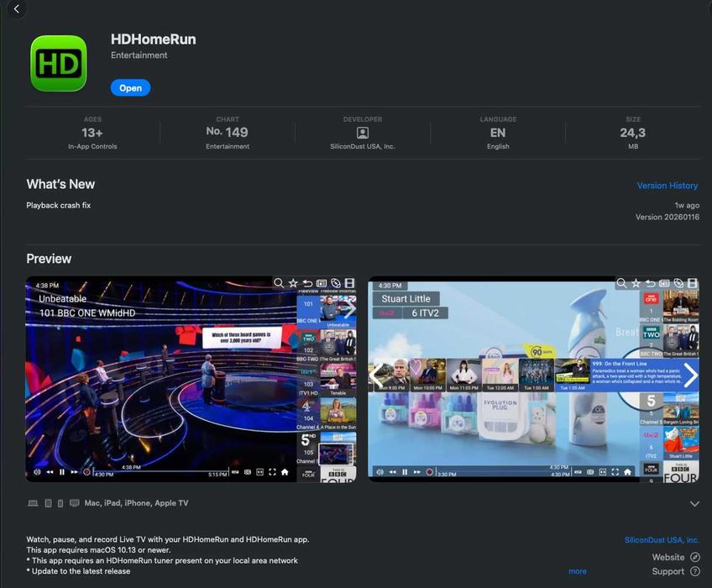View the Unbeatable BBC ONE preview screenshot
Image resolution: width=712 pixels, height=588 pixels.
(x=191, y=379)
